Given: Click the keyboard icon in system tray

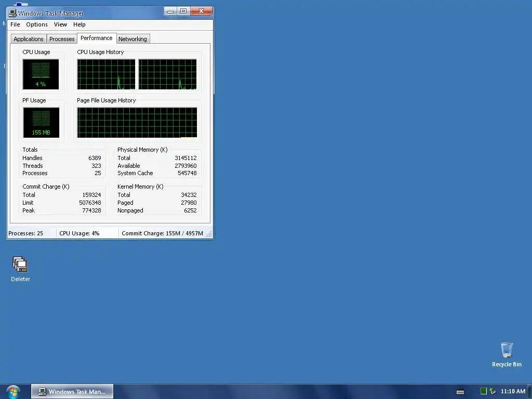Looking at the screenshot, I should point(460,392).
